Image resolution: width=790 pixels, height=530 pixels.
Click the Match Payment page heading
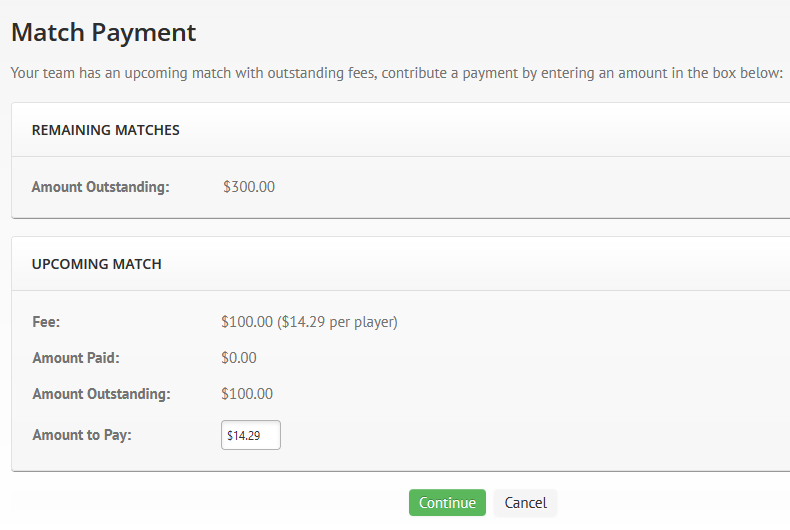(103, 33)
